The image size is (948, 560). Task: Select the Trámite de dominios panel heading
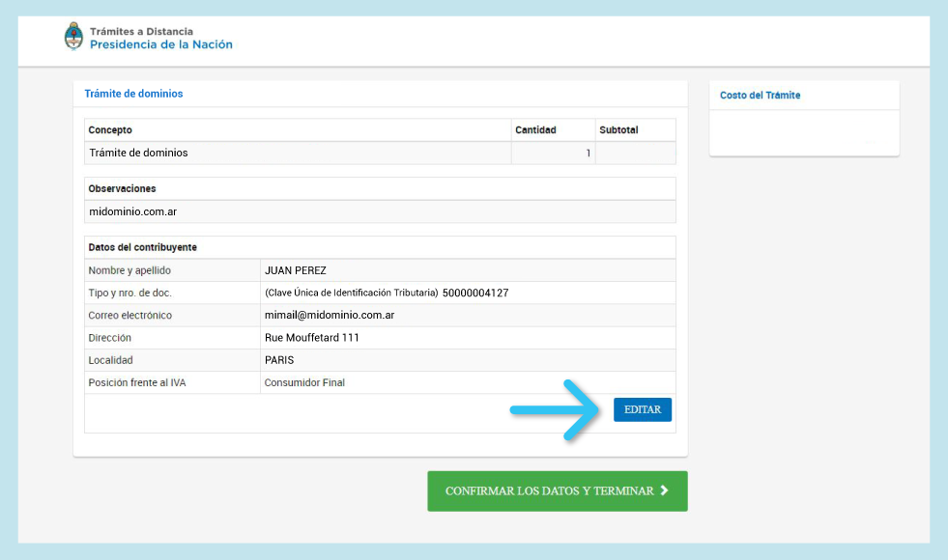tap(133, 94)
